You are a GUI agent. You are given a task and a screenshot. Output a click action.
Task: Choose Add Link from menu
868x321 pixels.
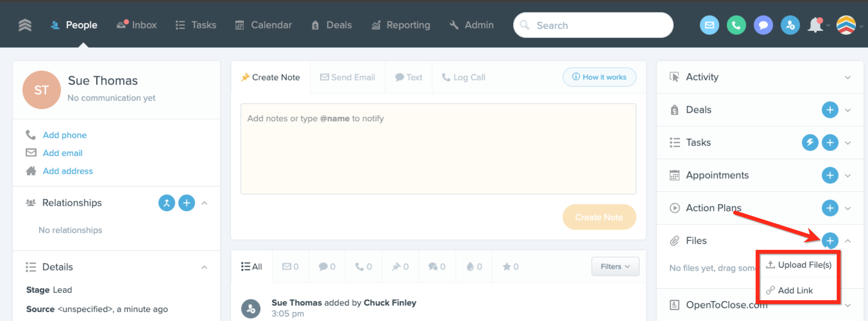coord(789,290)
